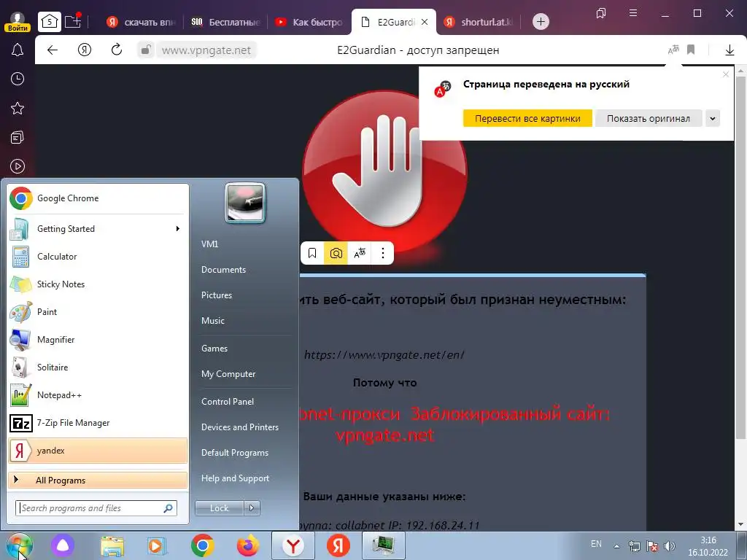
Task: Click the www.vpngate.net address field
Action: coord(206,50)
